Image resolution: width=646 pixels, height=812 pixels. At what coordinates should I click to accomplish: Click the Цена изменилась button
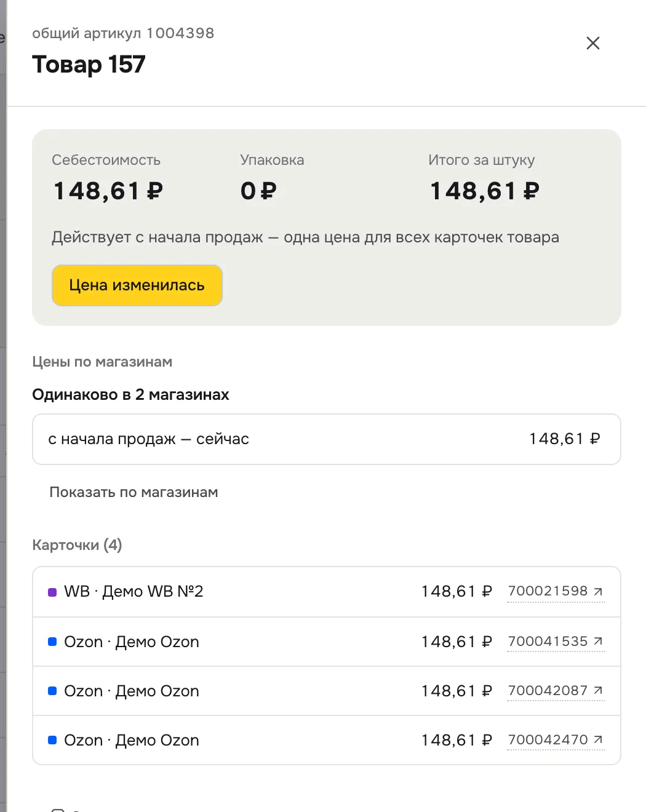(137, 285)
